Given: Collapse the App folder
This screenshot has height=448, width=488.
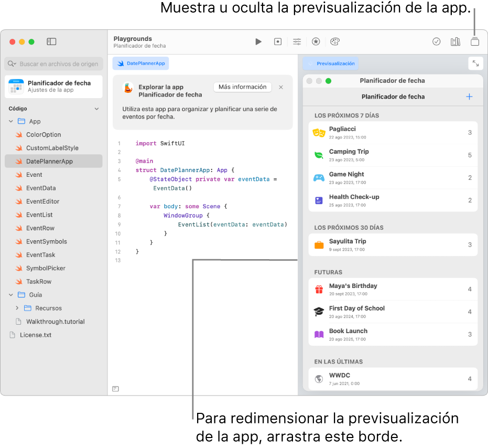Looking at the screenshot, I should 11,121.
